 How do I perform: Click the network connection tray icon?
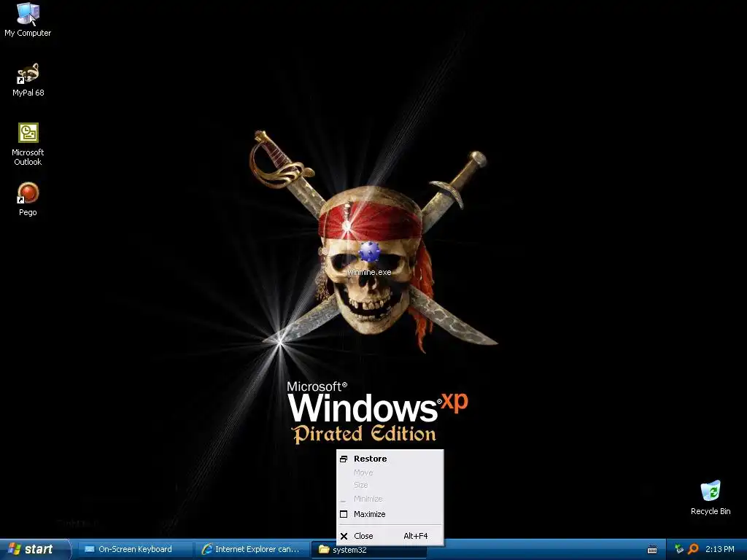click(x=679, y=549)
